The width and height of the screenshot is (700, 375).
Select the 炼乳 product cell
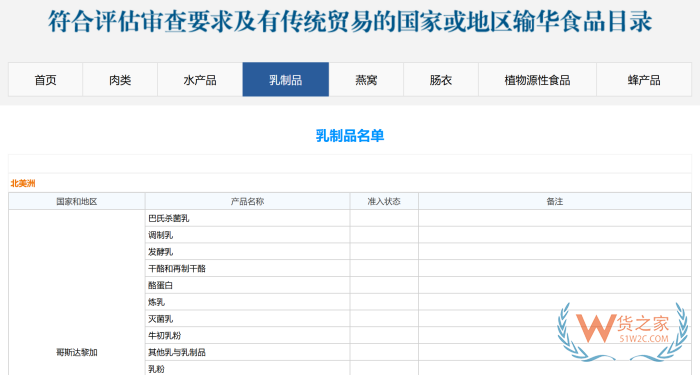247,302
